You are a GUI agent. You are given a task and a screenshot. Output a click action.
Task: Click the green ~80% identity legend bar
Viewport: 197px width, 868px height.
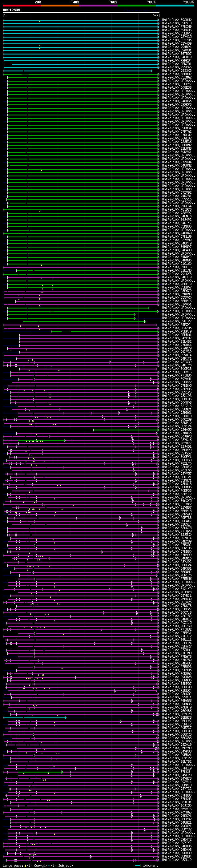pyautogui.click(x=137, y=6)
